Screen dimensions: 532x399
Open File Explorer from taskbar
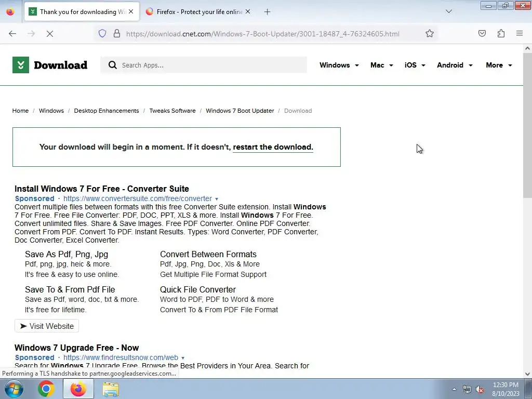111,389
